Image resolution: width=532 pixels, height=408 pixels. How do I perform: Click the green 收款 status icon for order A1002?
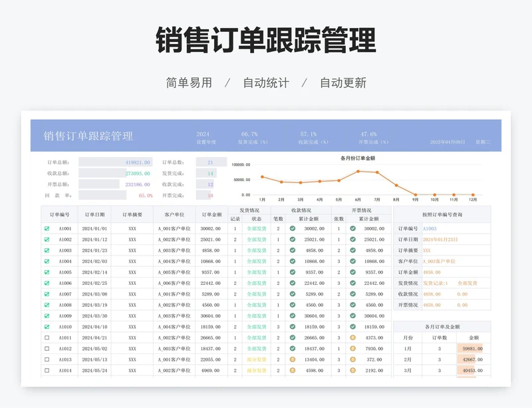[293, 240]
